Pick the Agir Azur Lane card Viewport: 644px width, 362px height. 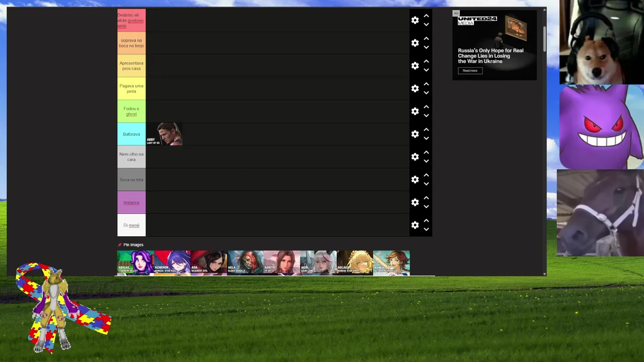[318, 262]
